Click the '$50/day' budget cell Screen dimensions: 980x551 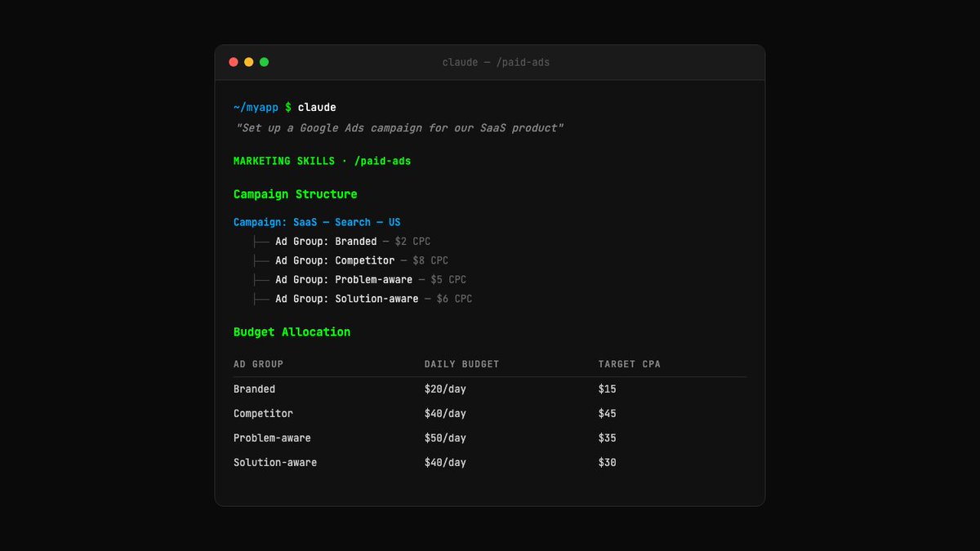pos(445,438)
